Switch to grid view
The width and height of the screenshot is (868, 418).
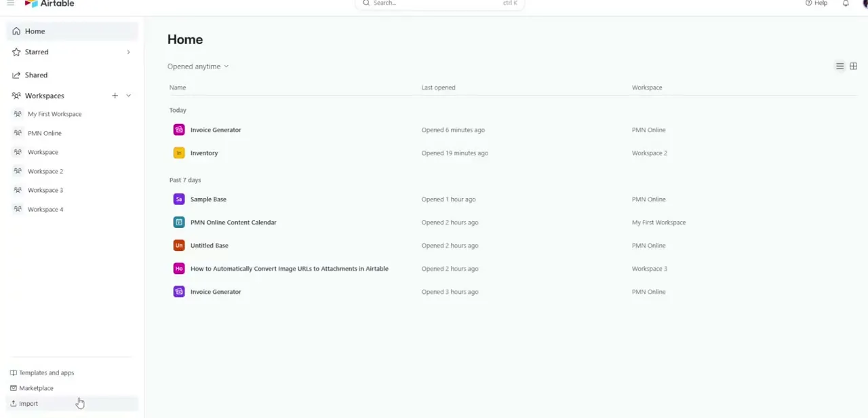[853, 66]
